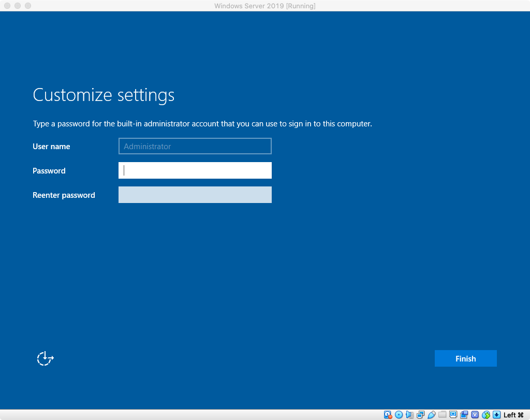Screen dimensions: 530x420
Task: Click the shared folders status icon
Action: pos(442,414)
